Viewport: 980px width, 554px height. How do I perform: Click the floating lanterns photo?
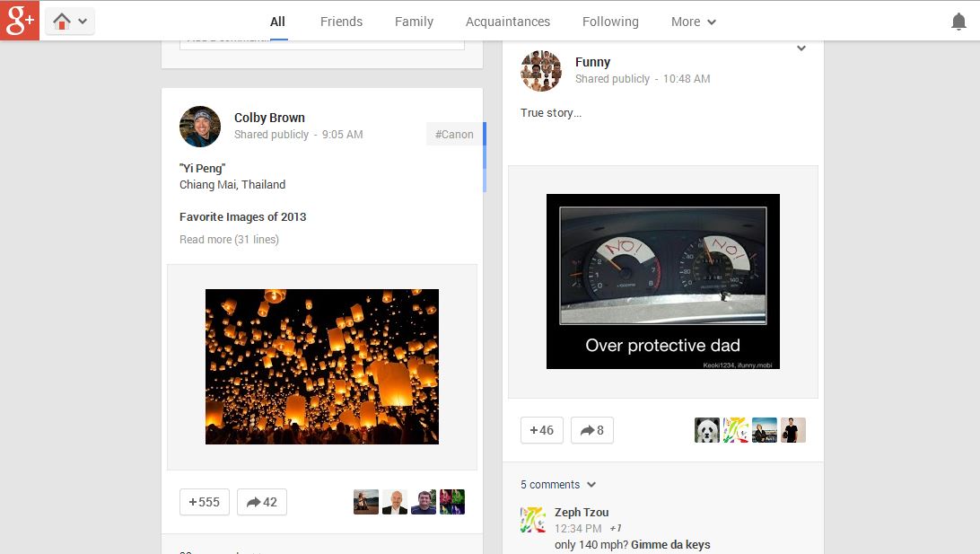(x=322, y=366)
